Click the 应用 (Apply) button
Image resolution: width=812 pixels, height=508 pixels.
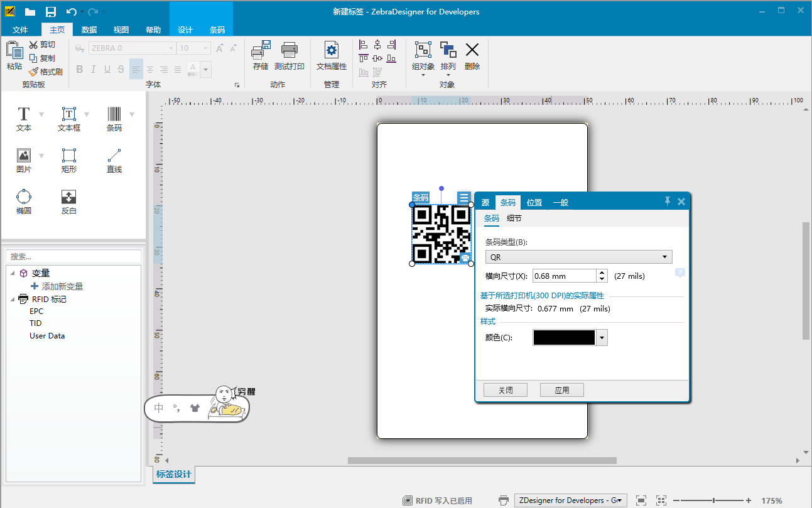(562, 390)
